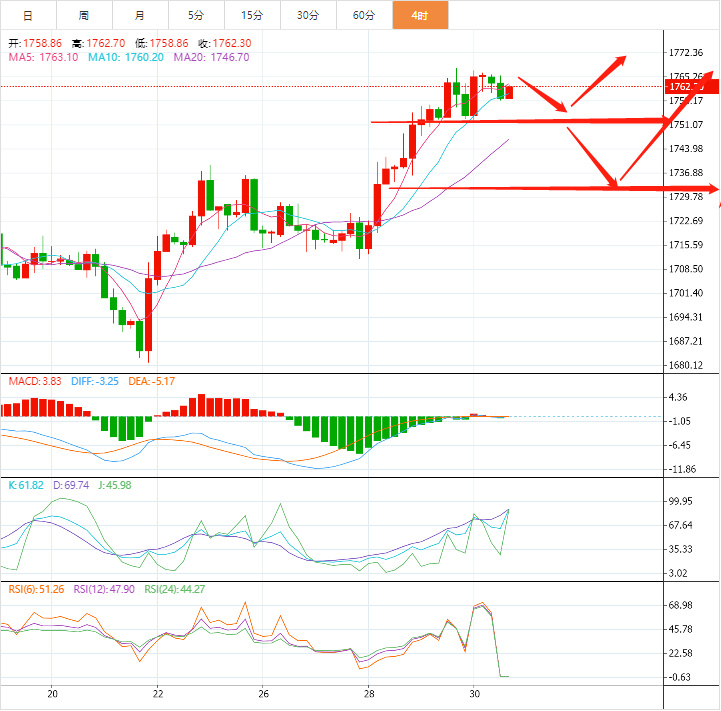Select the 周 weekly timeframe tab
Screen dimensions: 721x711
[83, 16]
